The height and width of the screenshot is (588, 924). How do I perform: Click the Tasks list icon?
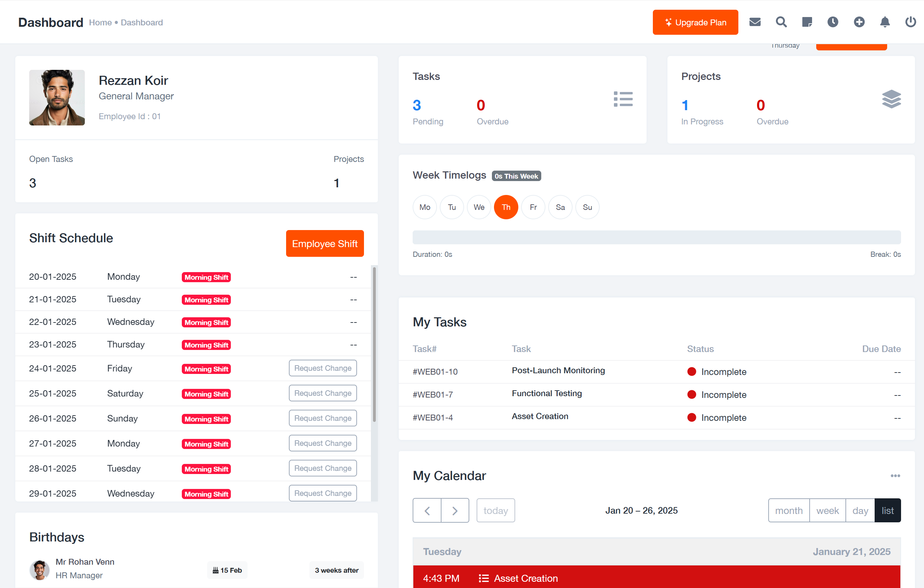coord(623,99)
